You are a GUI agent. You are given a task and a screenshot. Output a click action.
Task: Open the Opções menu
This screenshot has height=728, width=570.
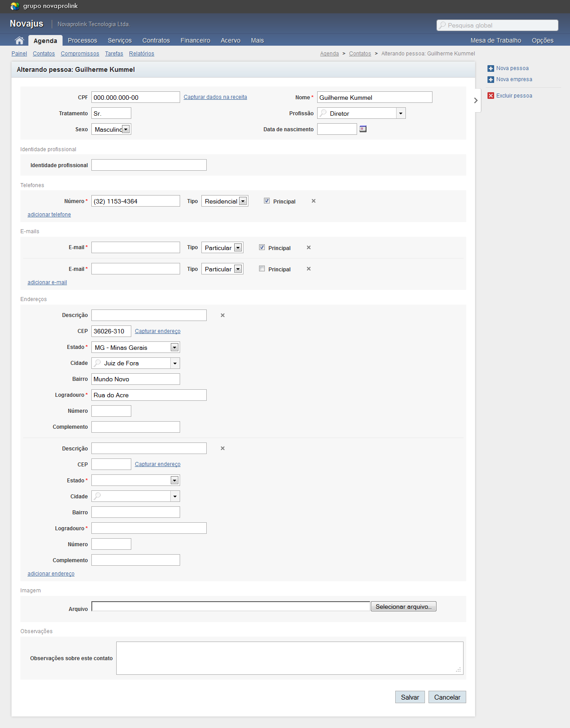coord(542,40)
